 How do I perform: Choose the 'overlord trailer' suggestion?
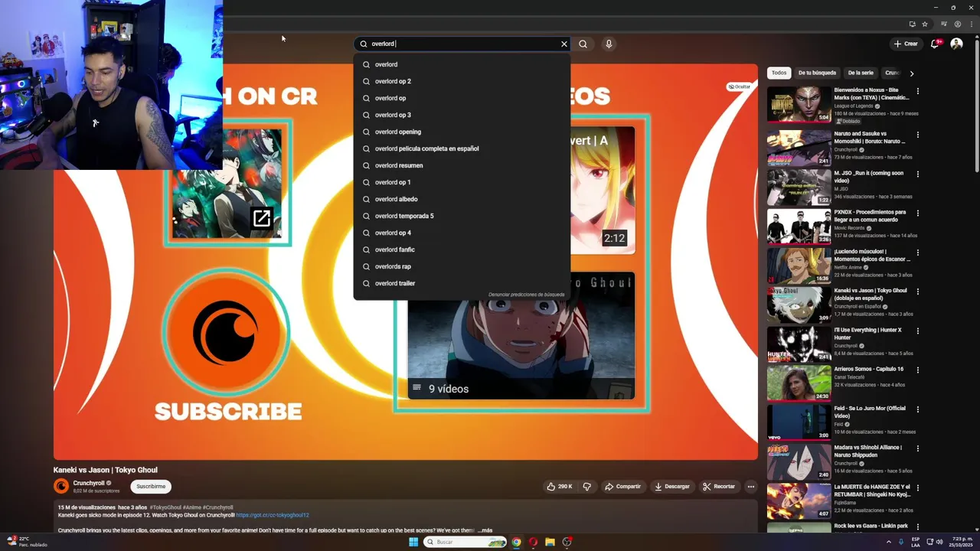pyautogui.click(x=462, y=283)
